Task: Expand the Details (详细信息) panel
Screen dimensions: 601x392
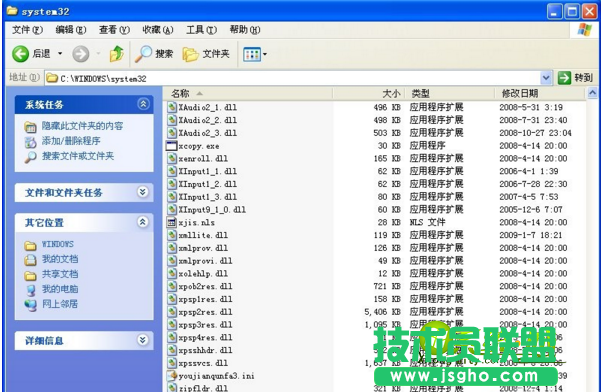Action: pos(143,340)
